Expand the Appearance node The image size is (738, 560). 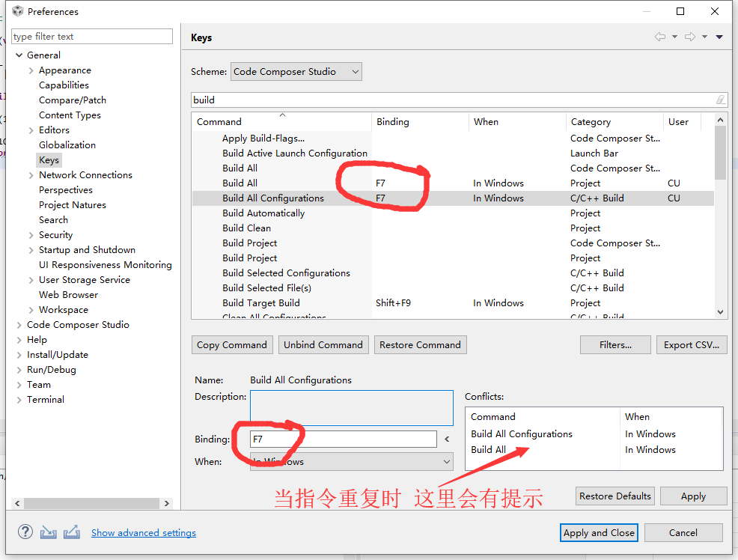[31, 70]
